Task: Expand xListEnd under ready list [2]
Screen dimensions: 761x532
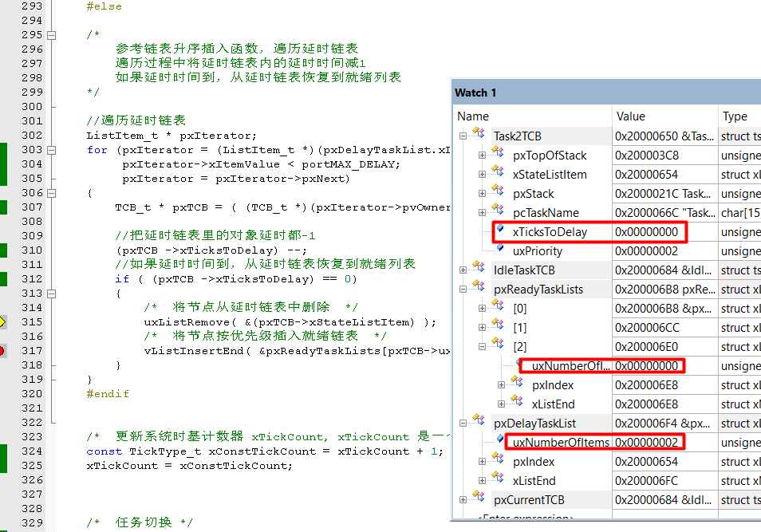Action: [501, 404]
